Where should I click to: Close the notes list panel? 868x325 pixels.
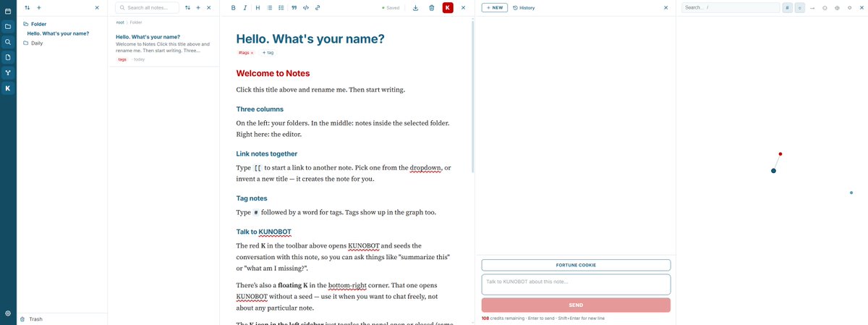point(209,7)
